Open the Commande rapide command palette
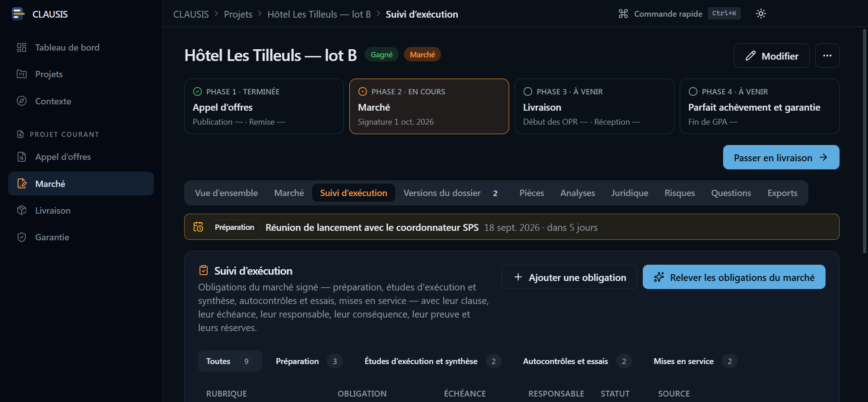Screen dimensions: 868x402 (679, 14)
